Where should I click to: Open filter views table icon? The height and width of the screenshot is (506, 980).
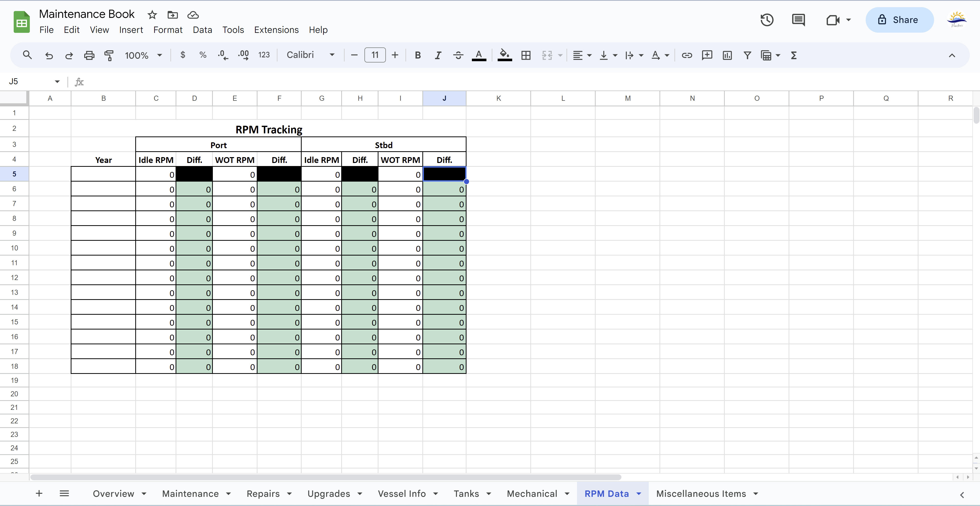coord(766,55)
